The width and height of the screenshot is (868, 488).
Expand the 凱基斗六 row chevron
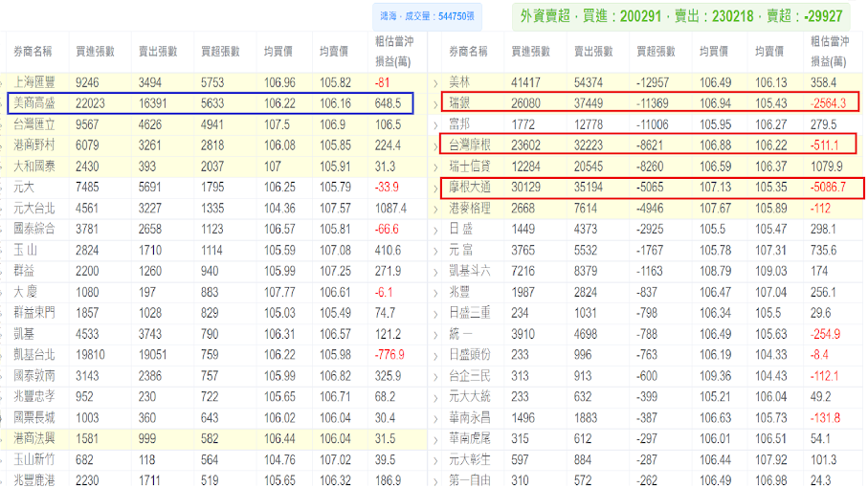(435, 272)
